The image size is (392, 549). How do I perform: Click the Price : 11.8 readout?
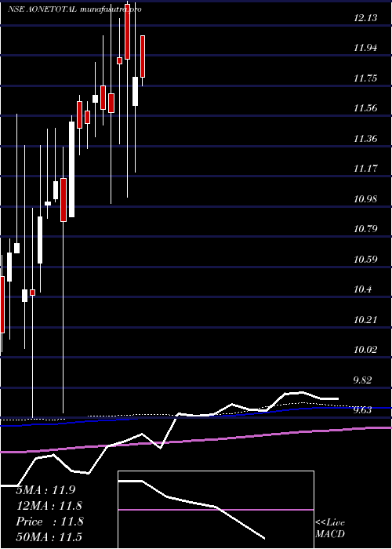pos(49,522)
